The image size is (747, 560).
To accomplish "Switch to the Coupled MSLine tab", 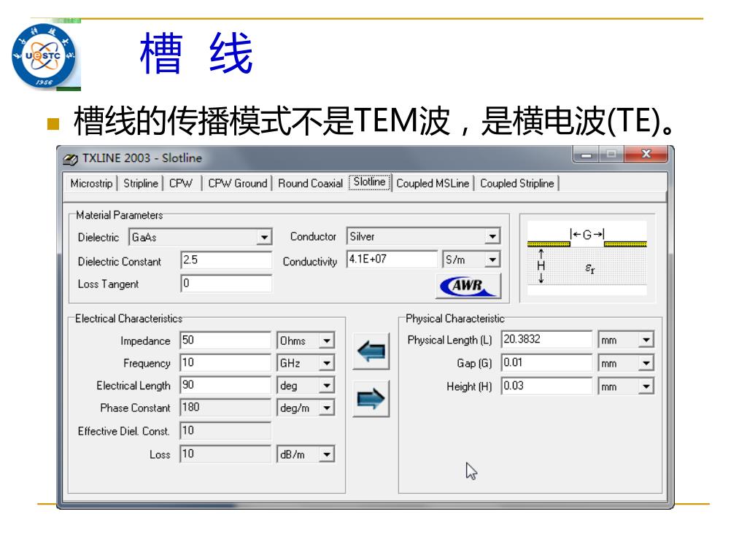I will tap(433, 183).
